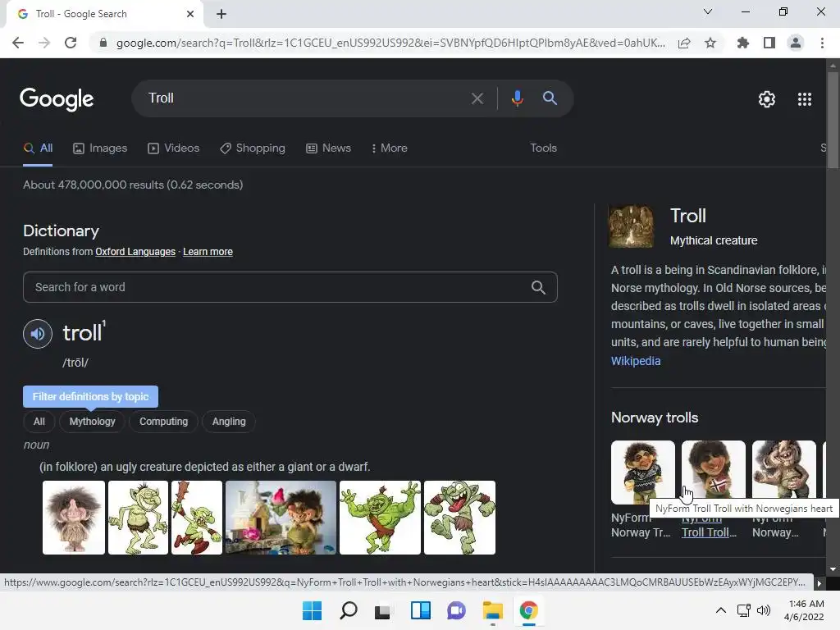840x630 pixels.
Task: Click the Chrome taskbar icon
Action: tap(529, 610)
